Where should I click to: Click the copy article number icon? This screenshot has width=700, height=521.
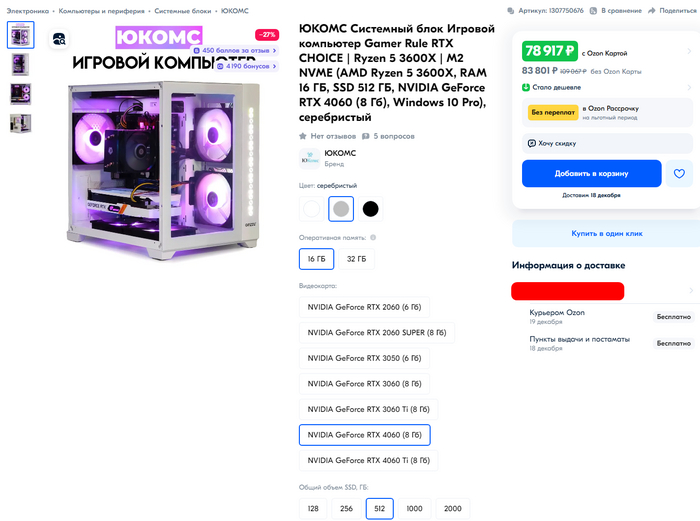coord(511,11)
